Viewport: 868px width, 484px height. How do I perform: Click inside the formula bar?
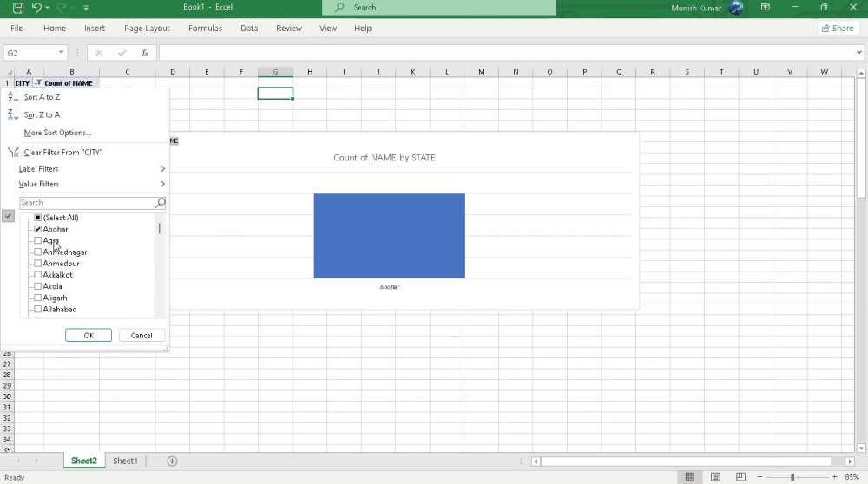point(507,53)
